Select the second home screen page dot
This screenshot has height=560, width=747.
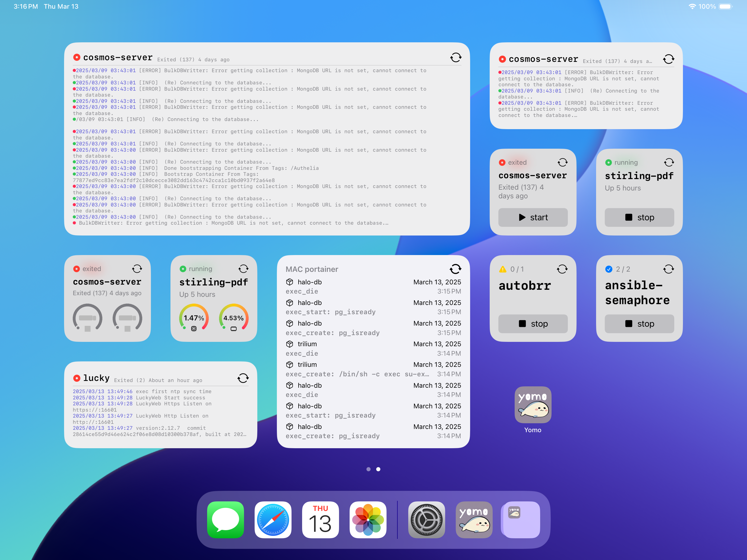378,469
